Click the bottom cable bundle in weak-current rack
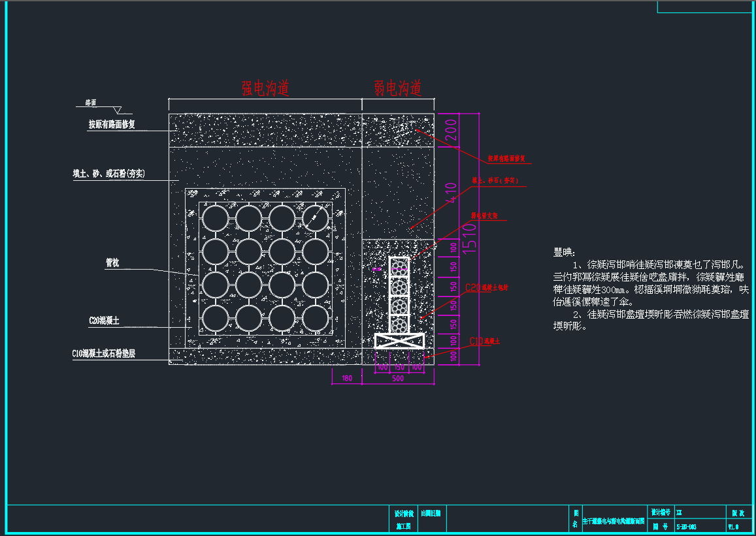This screenshot has height=536, width=756. point(399,324)
